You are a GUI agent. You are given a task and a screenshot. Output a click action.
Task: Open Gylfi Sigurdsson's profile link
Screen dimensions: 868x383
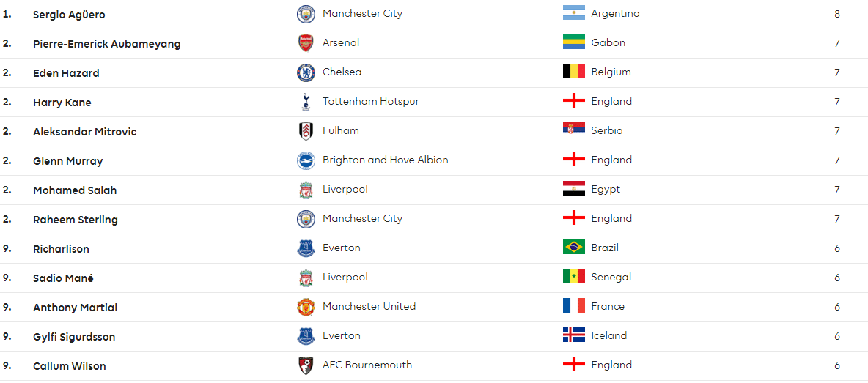[74, 337]
